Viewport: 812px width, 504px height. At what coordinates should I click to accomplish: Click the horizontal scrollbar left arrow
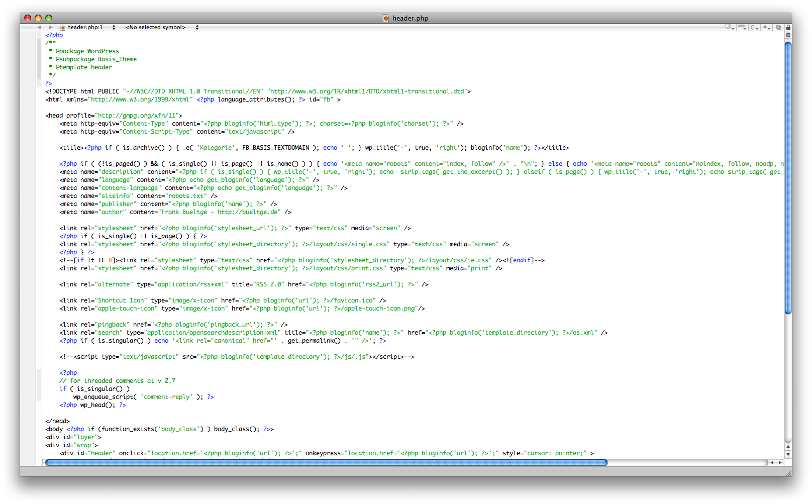[x=772, y=462]
